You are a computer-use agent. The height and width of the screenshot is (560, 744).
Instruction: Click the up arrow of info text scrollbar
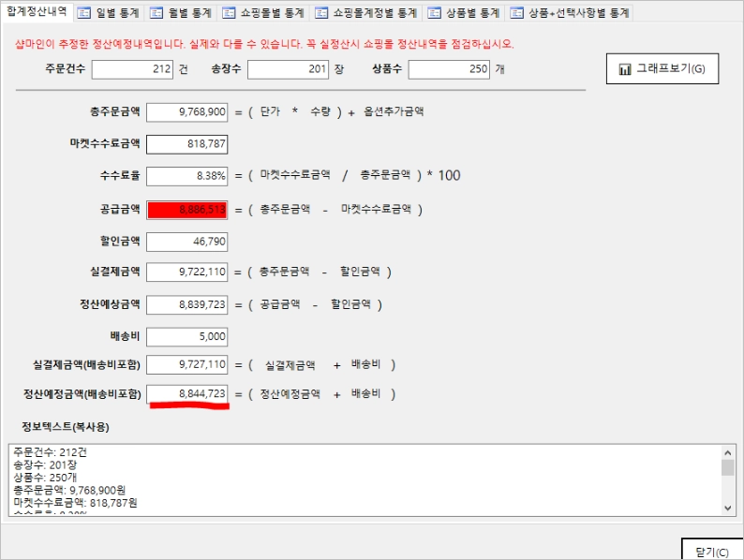pyautogui.click(x=727, y=452)
